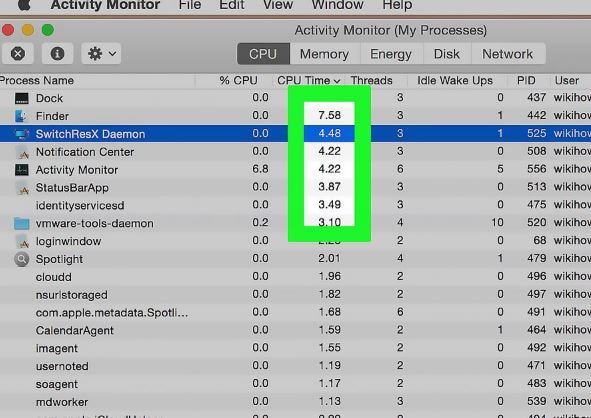Click the vmware-tools-daemon folder icon

click(21, 224)
